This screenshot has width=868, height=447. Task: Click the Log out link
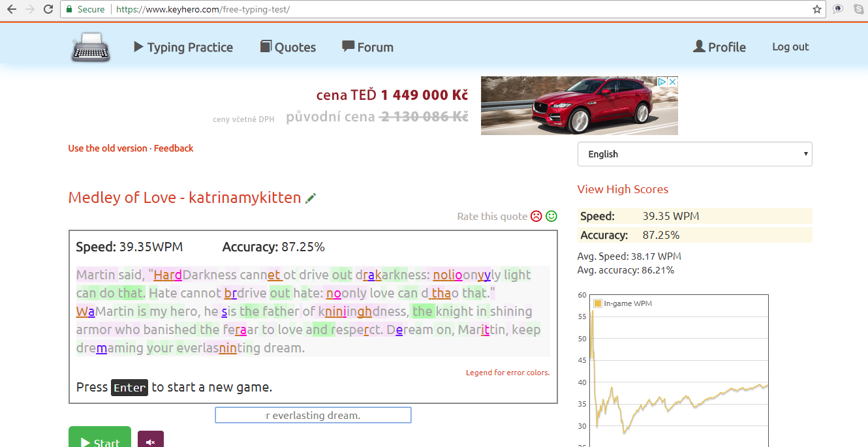coord(790,47)
